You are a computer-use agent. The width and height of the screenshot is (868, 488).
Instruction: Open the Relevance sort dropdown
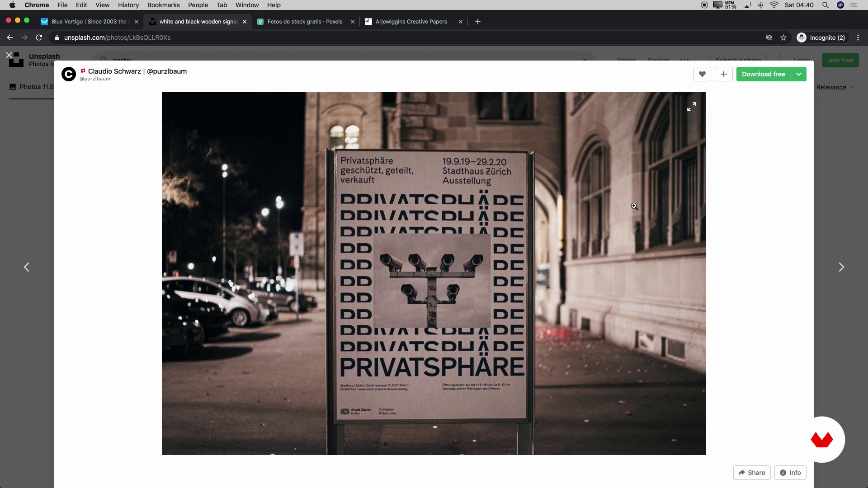835,87
